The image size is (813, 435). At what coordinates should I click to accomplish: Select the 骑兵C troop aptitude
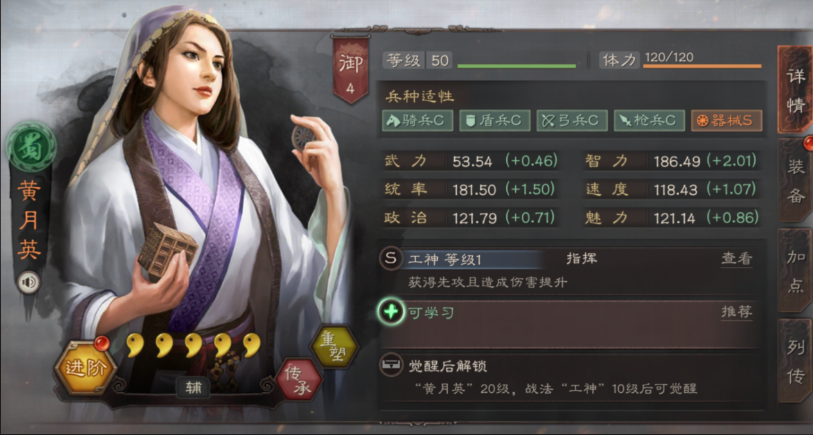point(417,120)
